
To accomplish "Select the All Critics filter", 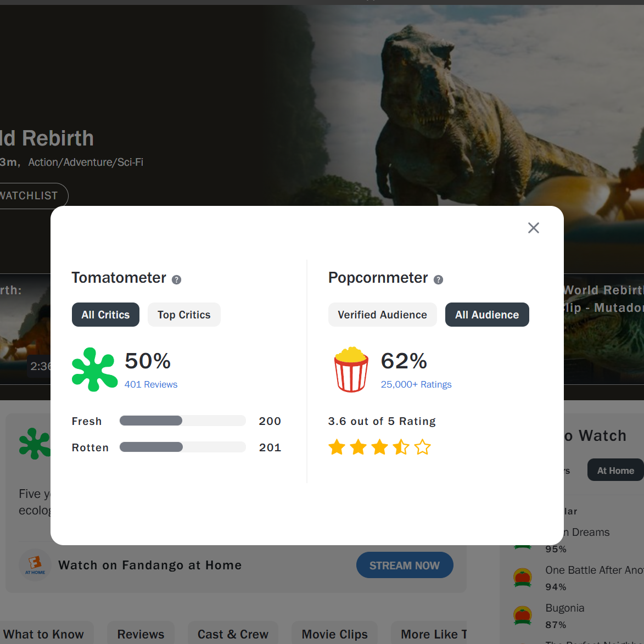I will [x=105, y=315].
